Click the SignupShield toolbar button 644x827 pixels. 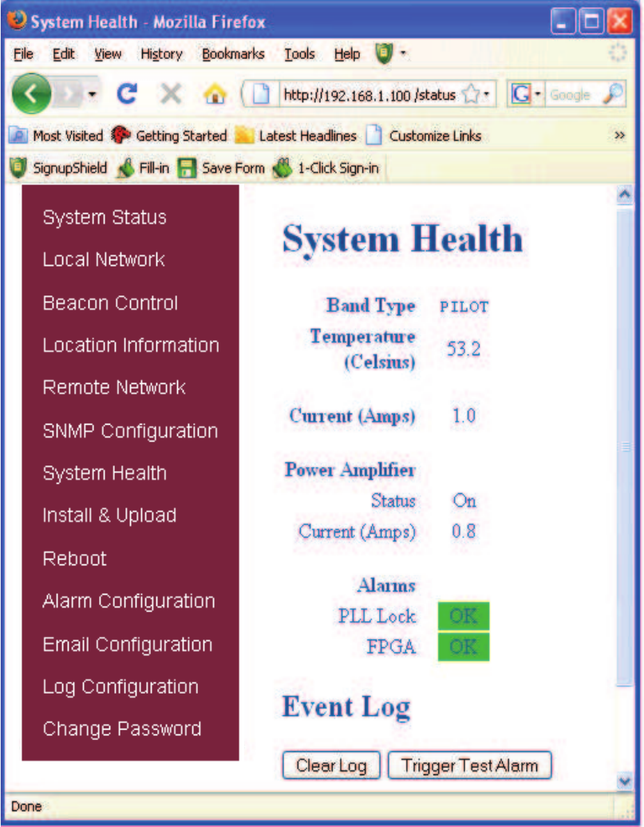tap(58, 168)
